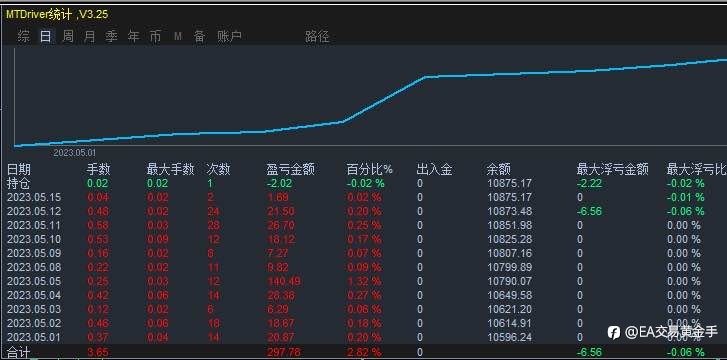This screenshot has width=727, height=360.
Task: Click the 合计 total row label
Action: pos(19,352)
